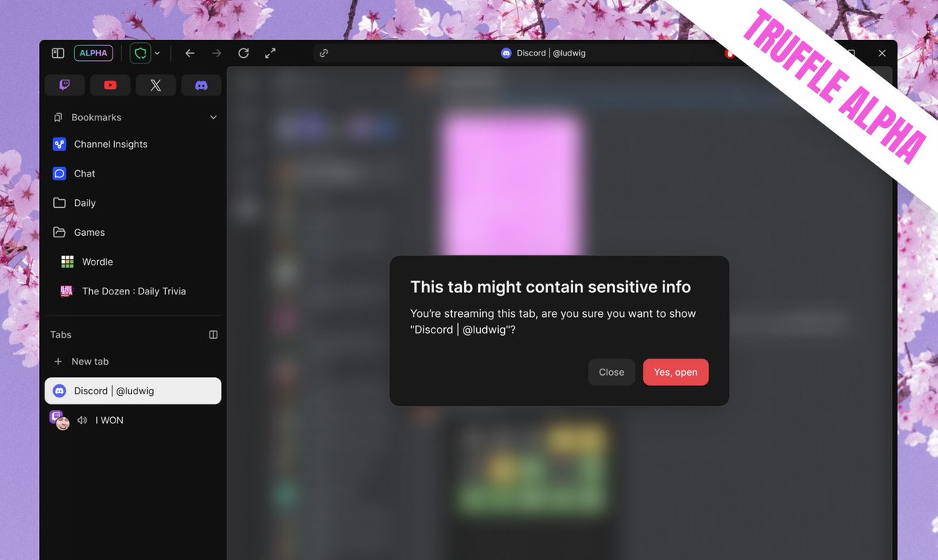Close the Truffle browser window
This screenshot has height=560, width=938.
pyautogui.click(x=882, y=53)
